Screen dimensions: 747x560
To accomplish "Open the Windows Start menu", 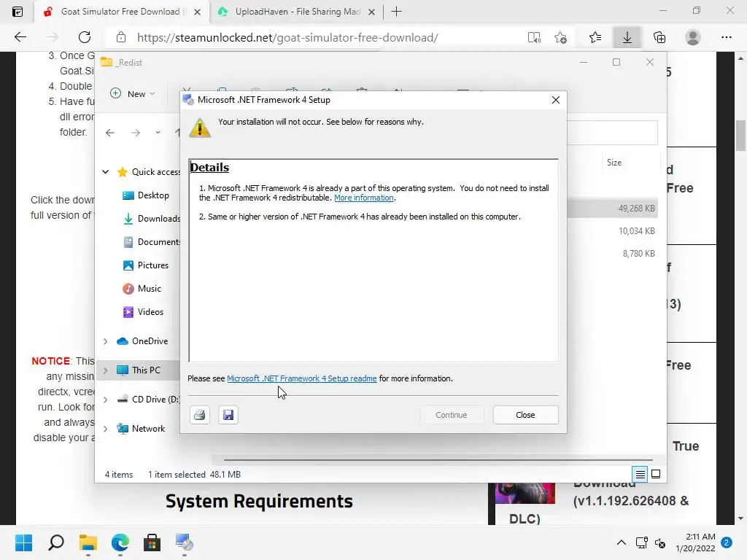I will 23,542.
